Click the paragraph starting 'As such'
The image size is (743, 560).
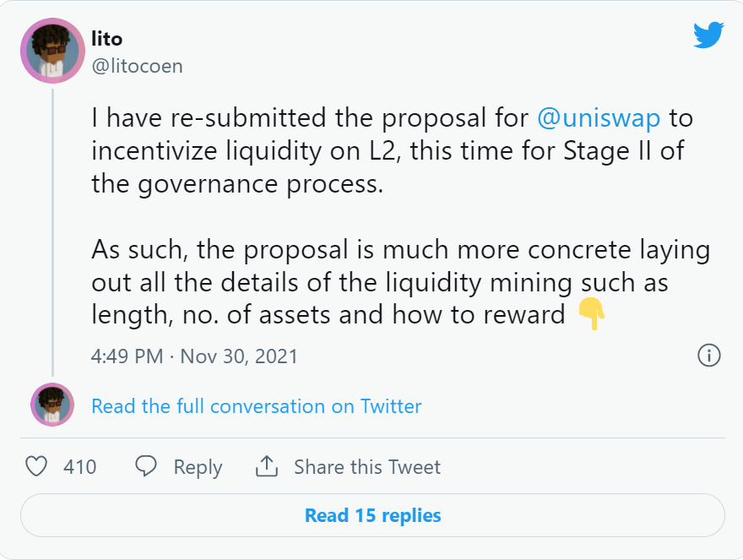click(400, 283)
